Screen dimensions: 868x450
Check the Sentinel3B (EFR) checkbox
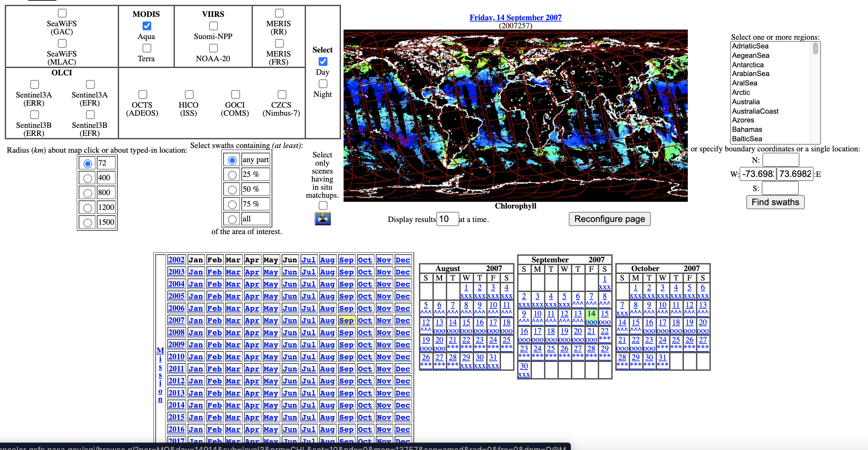[x=90, y=115]
